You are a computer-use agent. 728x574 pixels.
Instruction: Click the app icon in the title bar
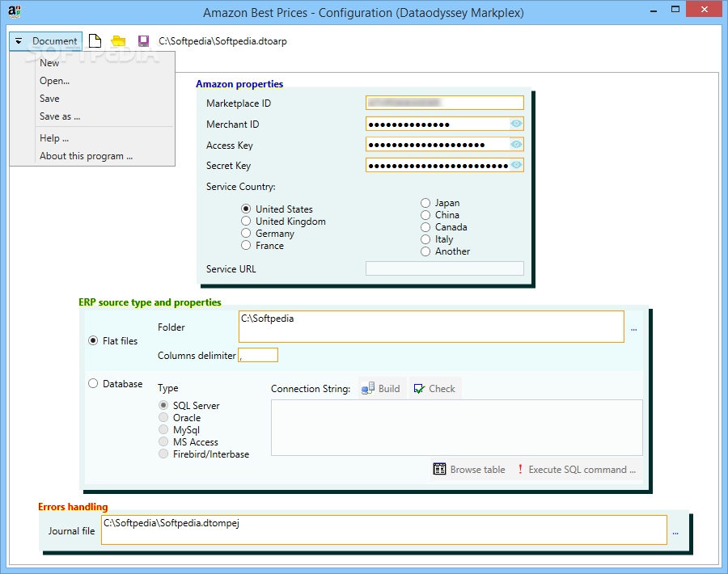[15, 11]
